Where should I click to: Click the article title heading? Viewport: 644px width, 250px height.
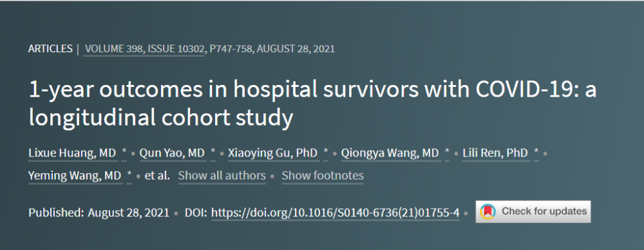pyautogui.click(x=312, y=104)
